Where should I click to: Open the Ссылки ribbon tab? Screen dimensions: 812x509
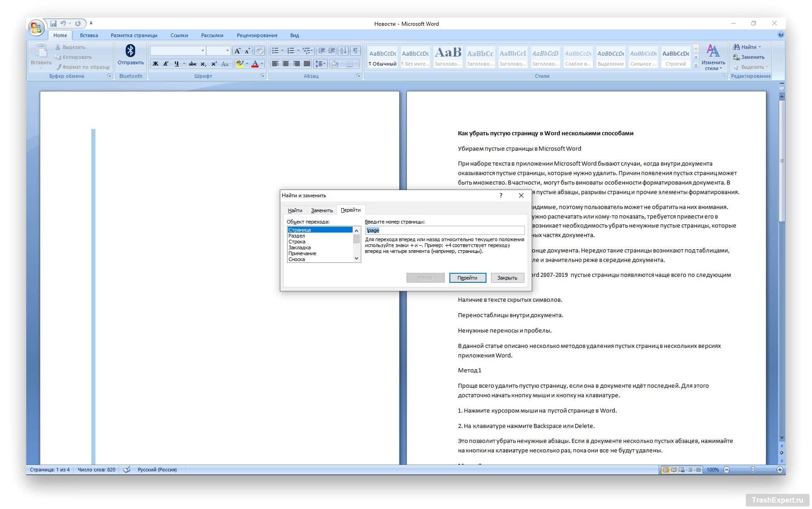(179, 35)
